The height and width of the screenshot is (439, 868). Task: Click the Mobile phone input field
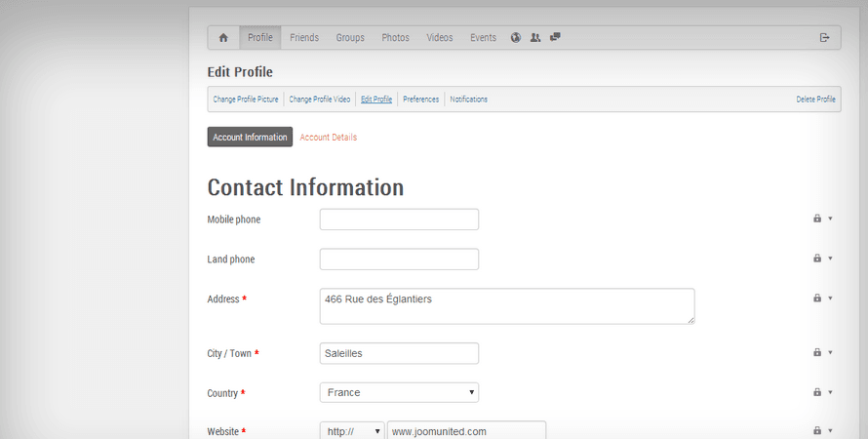coord(399,219)
